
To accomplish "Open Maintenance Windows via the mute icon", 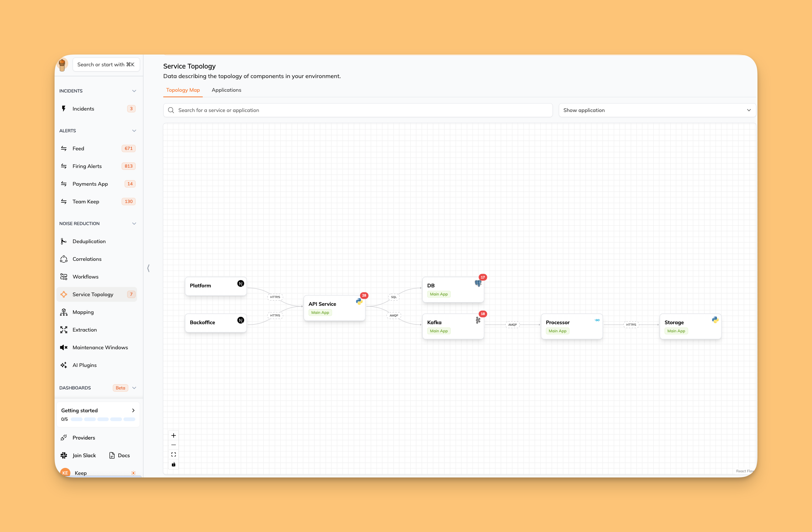I will pos(64,347).
